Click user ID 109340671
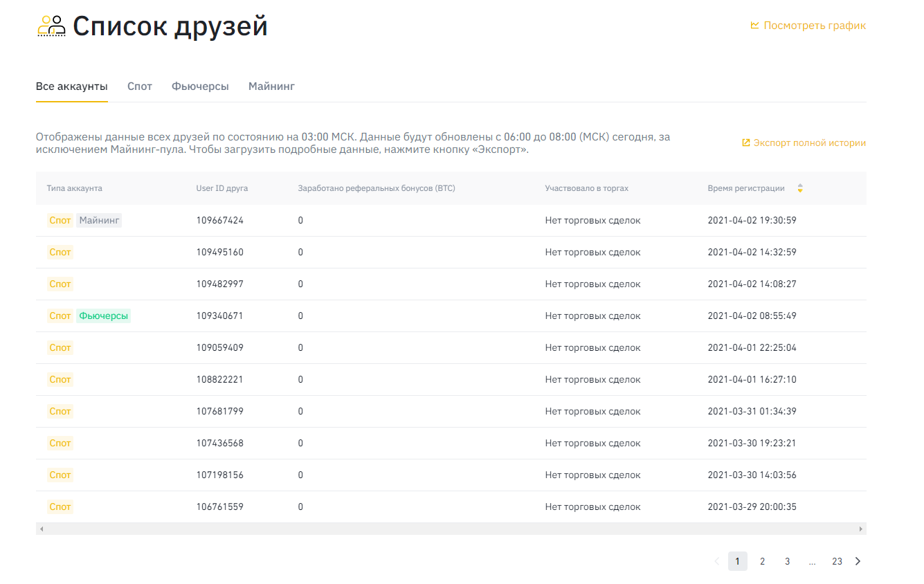The height and width of the screenshot is (584, 924). coord(220,316)
